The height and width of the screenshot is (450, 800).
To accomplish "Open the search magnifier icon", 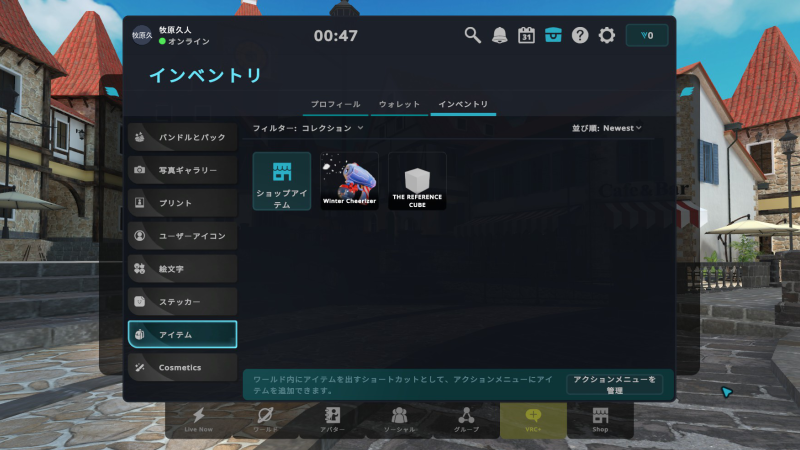I will [473, 35].
